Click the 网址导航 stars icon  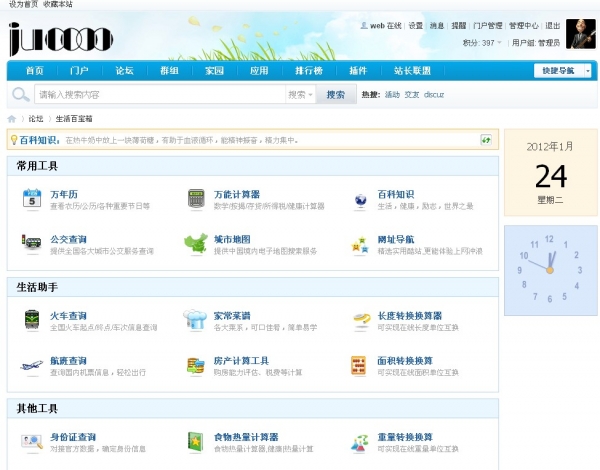[x=360, y=245]
